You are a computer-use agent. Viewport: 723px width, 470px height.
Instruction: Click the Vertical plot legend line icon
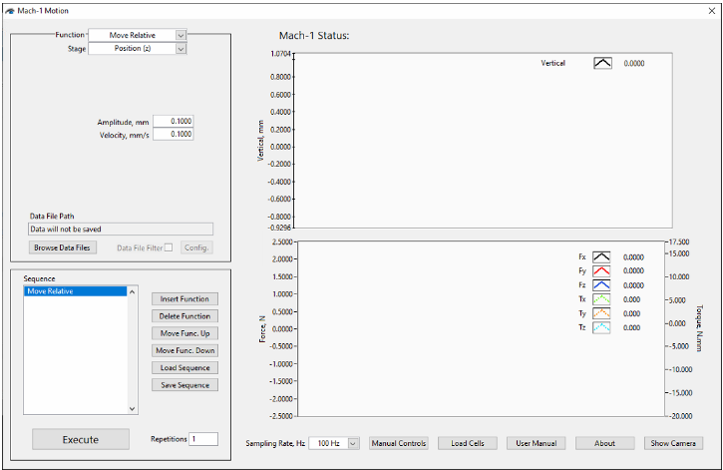coord(602,63)
